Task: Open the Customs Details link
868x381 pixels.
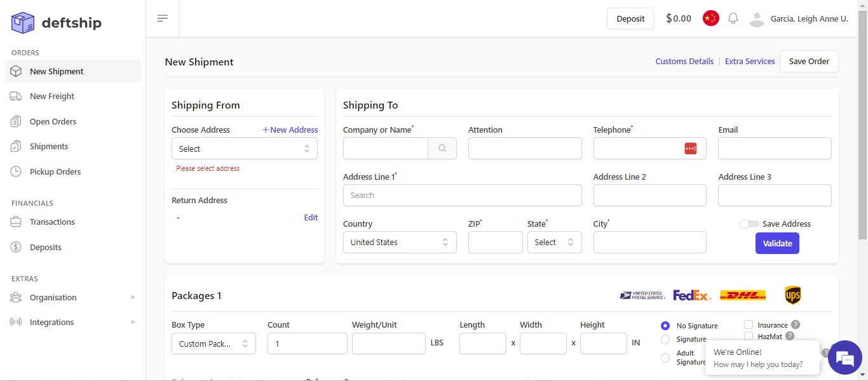Action: (684, 62)
